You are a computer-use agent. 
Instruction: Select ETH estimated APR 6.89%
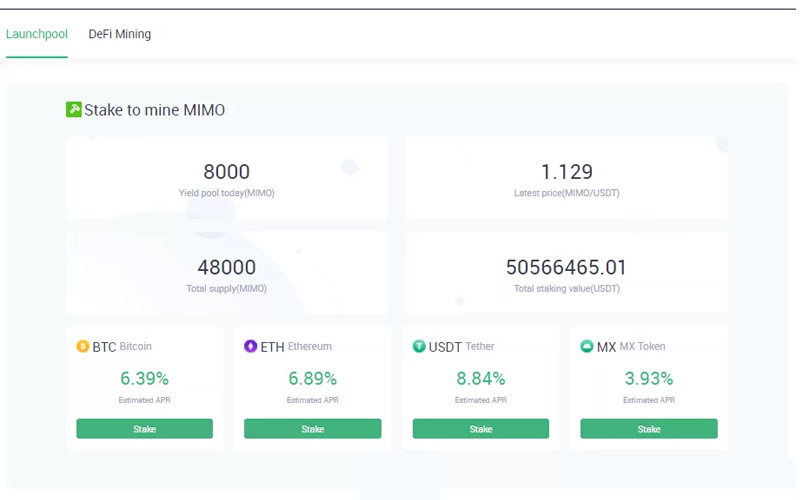(312, 379)
